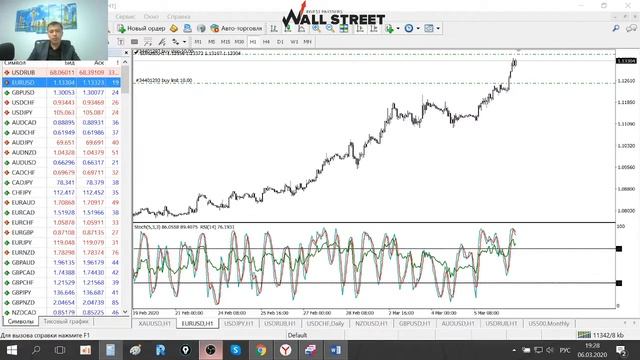Viewport: 640px width, 360px height.
Task: Expand the arrows tool dropdown arrow
Action: [x=184, y=42]
